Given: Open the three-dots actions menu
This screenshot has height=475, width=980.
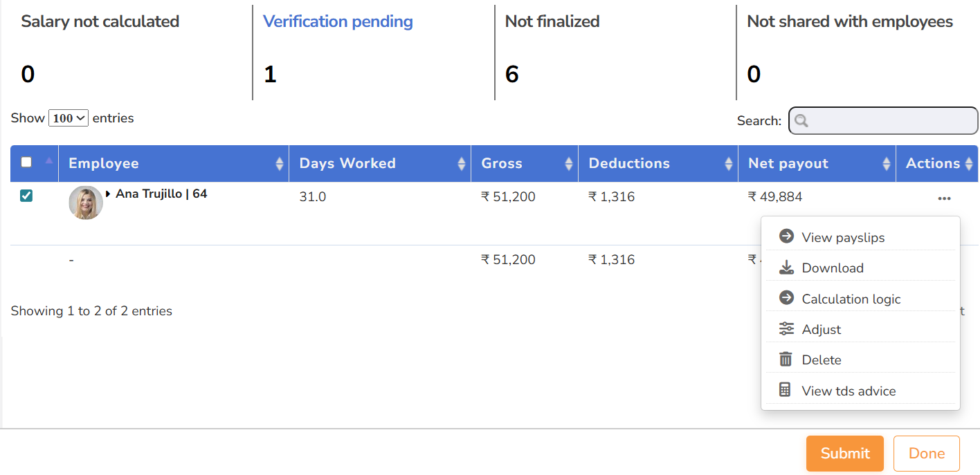Looking at the screenshot, I should point(944,198).
